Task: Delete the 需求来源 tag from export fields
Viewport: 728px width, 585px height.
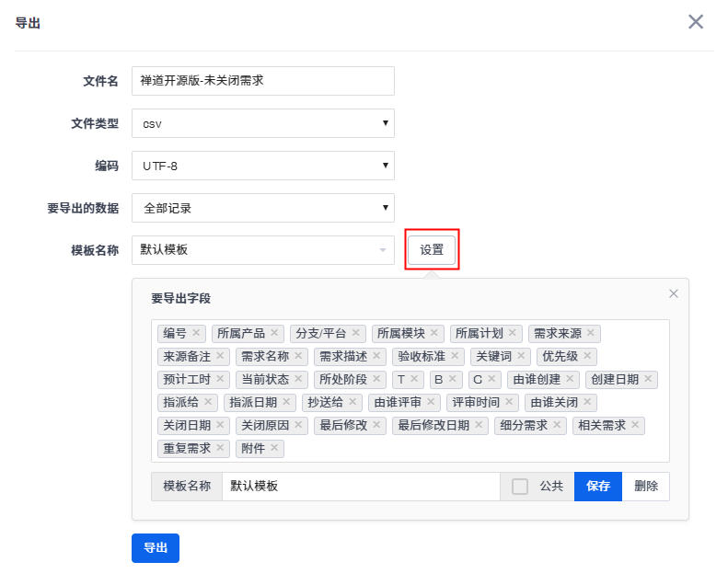Action: pos(591,333)
